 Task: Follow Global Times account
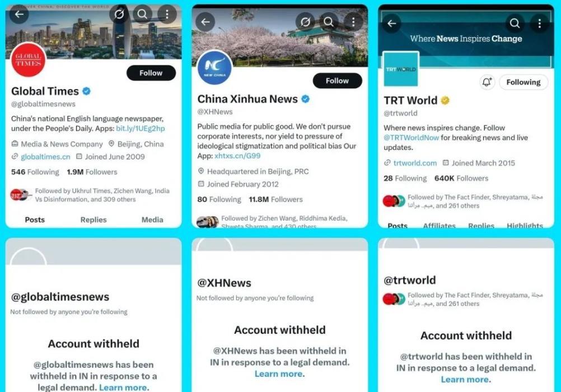point(151,73)
